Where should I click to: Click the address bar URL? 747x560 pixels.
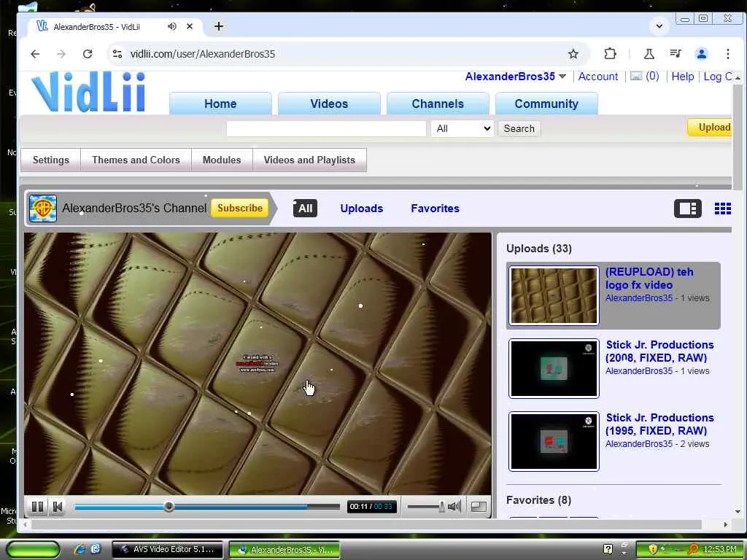(x=203, y=54)
